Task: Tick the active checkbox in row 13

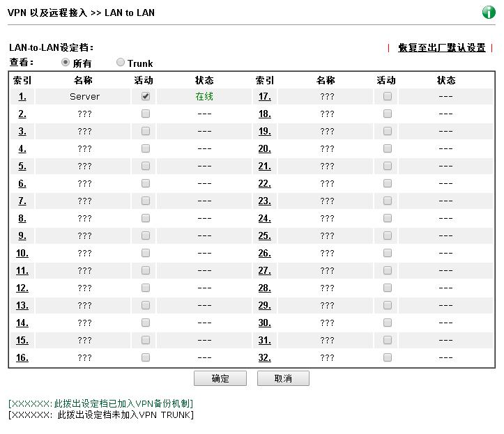Action: click(x=146, y=305)
